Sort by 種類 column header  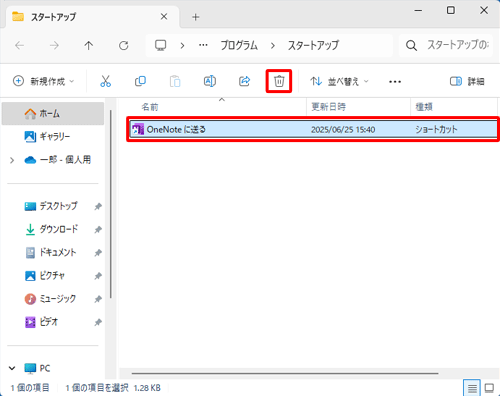pos(424,107)
